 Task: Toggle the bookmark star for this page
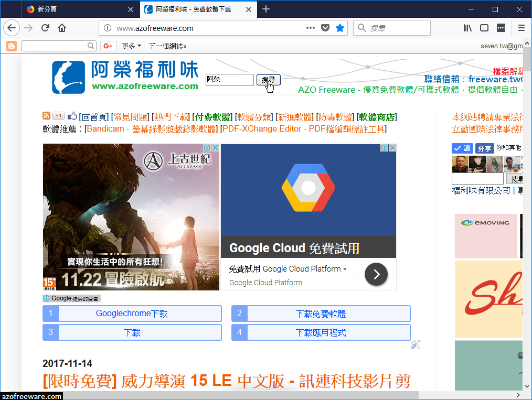340,28
